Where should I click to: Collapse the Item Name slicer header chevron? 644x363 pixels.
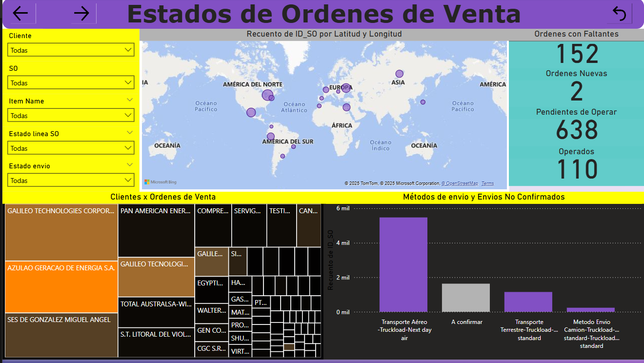coord(130,100)
